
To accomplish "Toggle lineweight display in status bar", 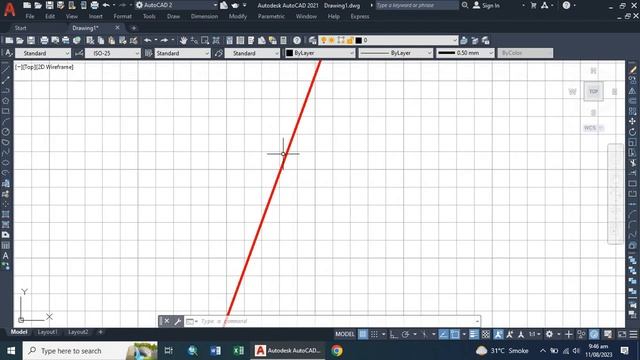I will 473,334.
